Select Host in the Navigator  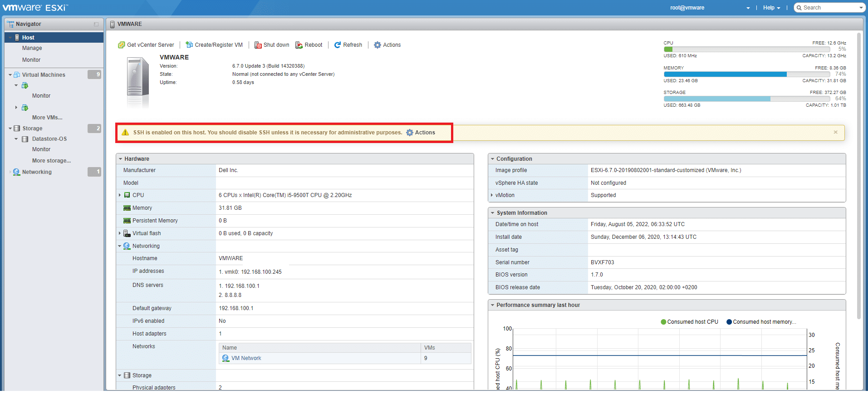point(54,38)
